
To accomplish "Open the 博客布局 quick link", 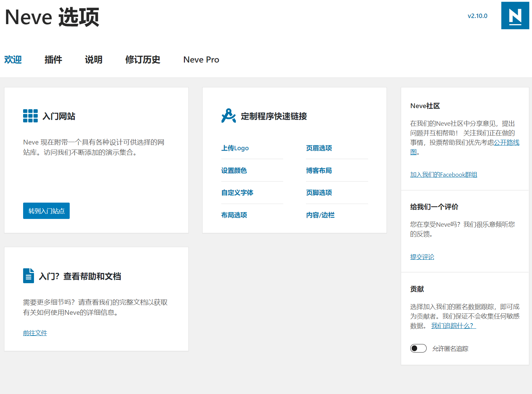I will (x=319, y=170).
